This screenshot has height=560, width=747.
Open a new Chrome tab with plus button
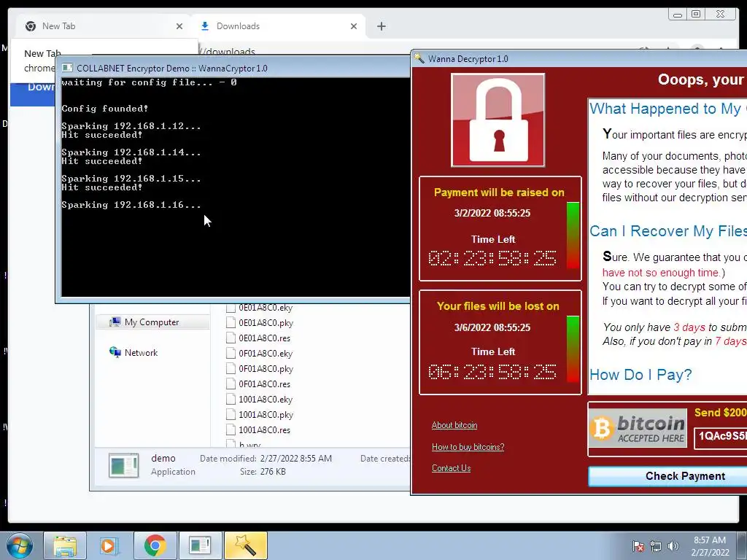[x=381, y=26]
